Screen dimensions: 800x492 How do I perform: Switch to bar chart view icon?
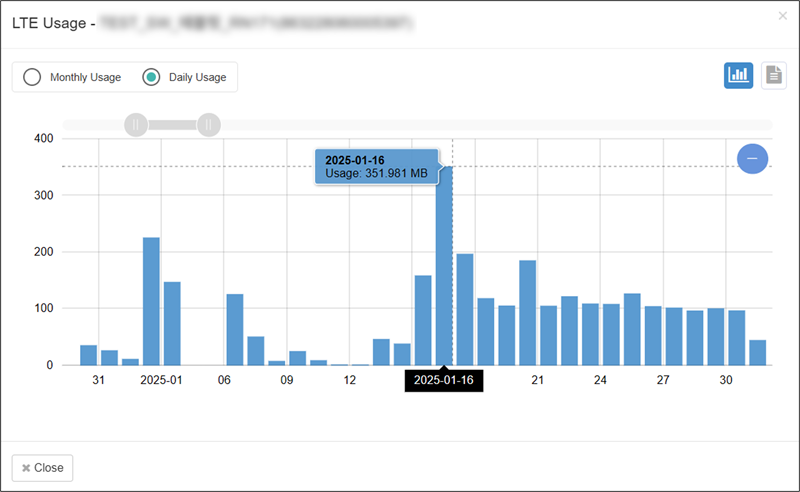pos(738,75)
